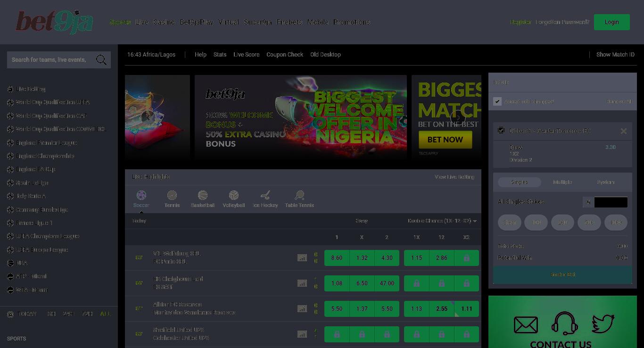Screen dimensions: 644x348
Task: Select the 24H time filter
Action: click(x=68, y=314)
